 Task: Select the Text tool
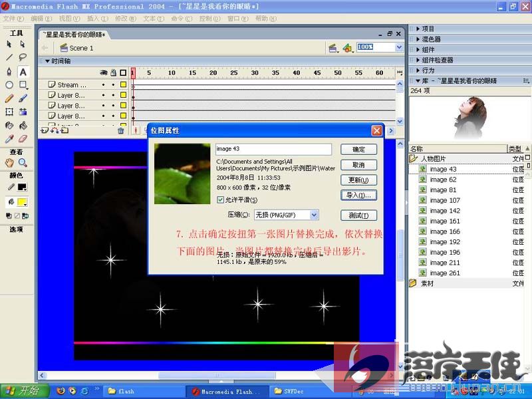tap(23, 72)
